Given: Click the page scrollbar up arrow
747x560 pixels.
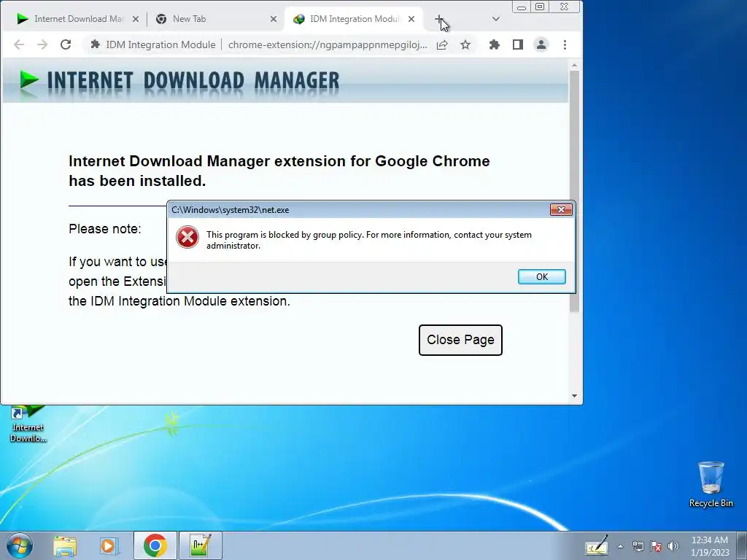Looking at the screenshot, I should click(x=574, y=65).
